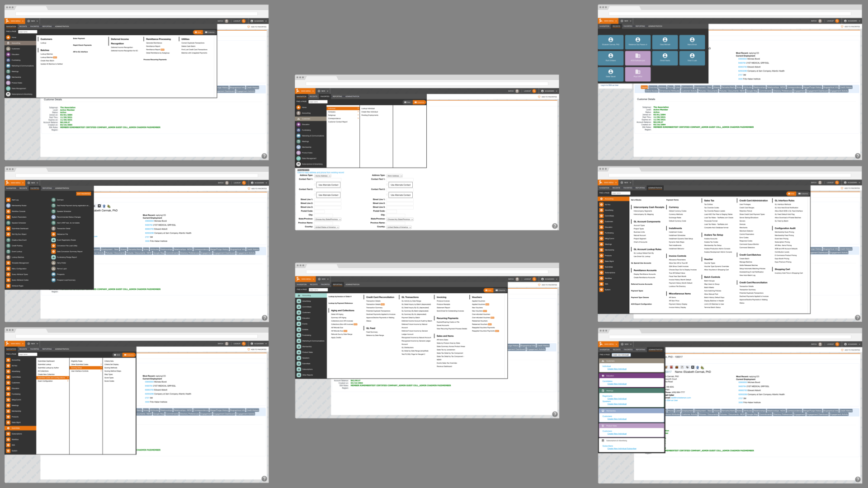The image size is (868, 488).
Task: Click Create New Individual in address form window
Action: [x=369, y=112]
